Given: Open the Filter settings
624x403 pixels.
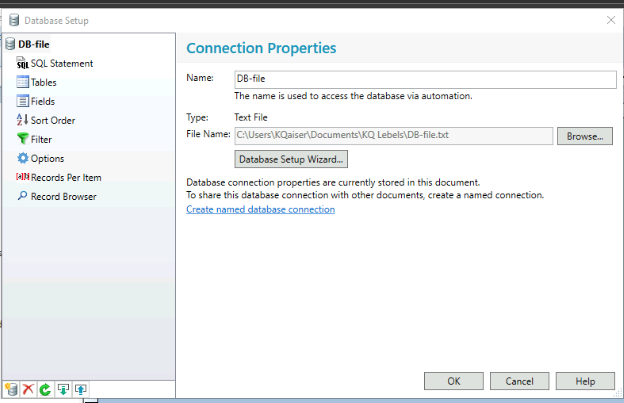Looking at the screenshot, I should coord(41,139).
